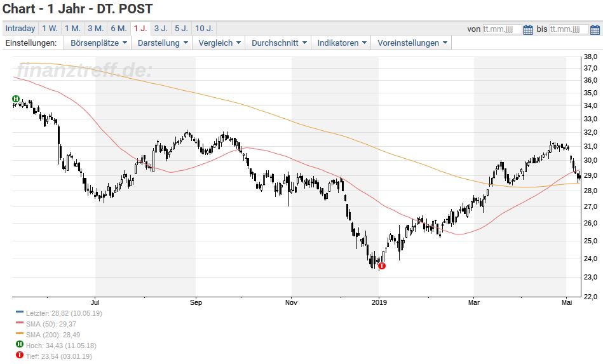Image resolution: width=603 pixels, height=364 pixels.
Task: Click the 'bis' end date input field
Action: (569, 29)
